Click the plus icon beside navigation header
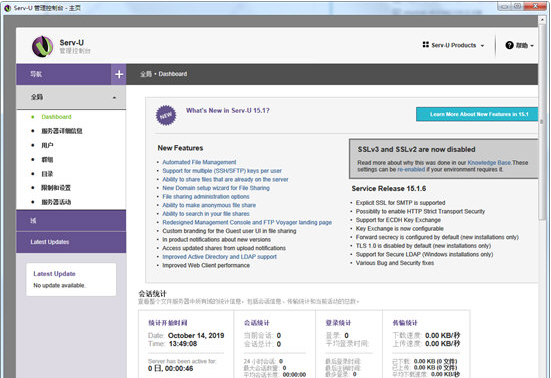This screenshot has width=551, height=378. (119, 74)
